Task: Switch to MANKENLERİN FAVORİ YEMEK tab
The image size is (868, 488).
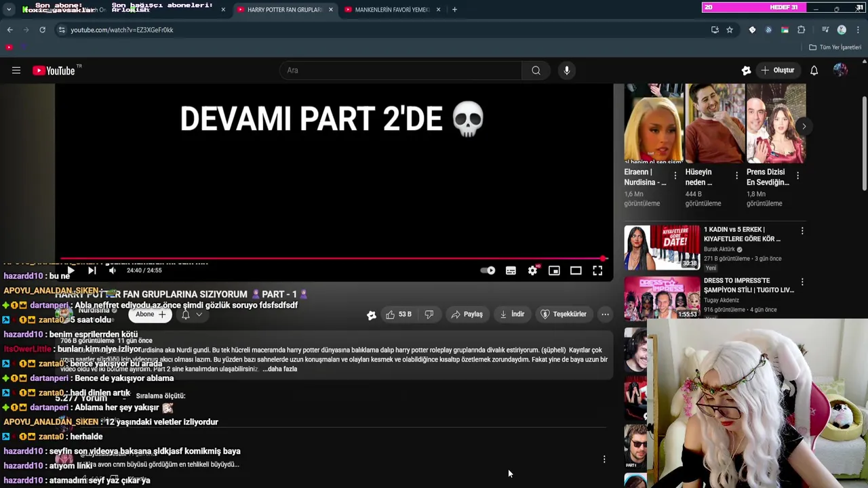Action: pyautogui.click(x=392, y=9)
